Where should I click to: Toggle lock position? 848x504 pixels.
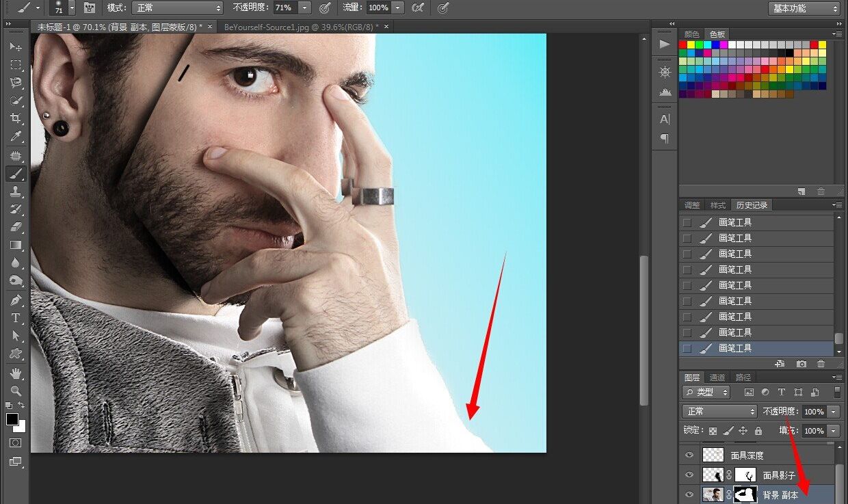[x=743, y=432]
